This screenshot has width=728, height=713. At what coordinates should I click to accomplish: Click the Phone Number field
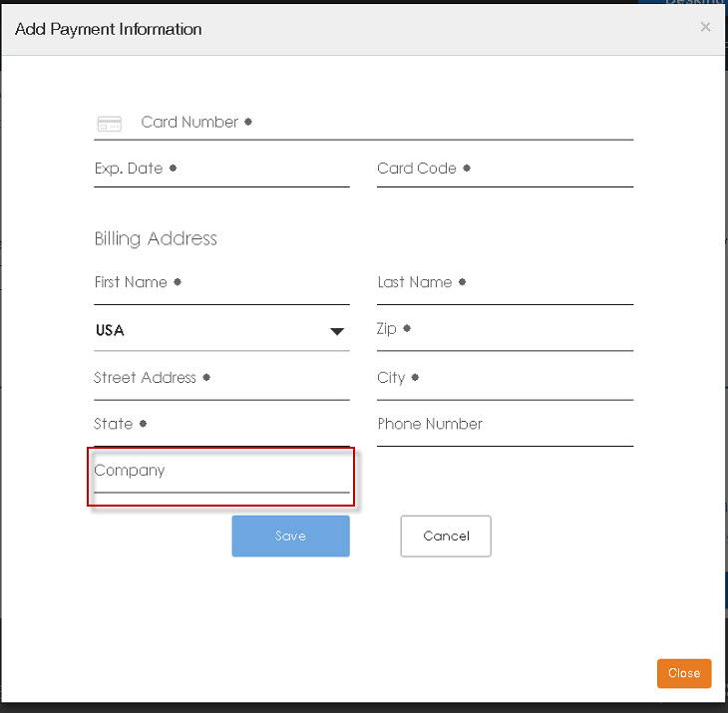pyautogui.click(x=505, y=425)
